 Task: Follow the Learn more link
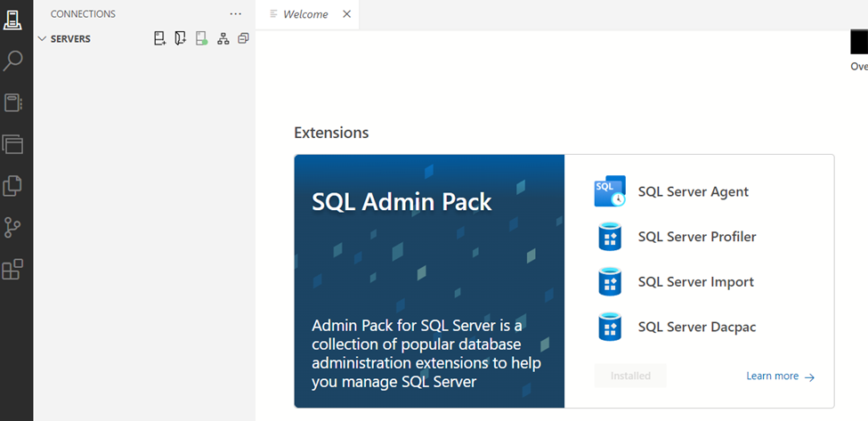point(781,376)
